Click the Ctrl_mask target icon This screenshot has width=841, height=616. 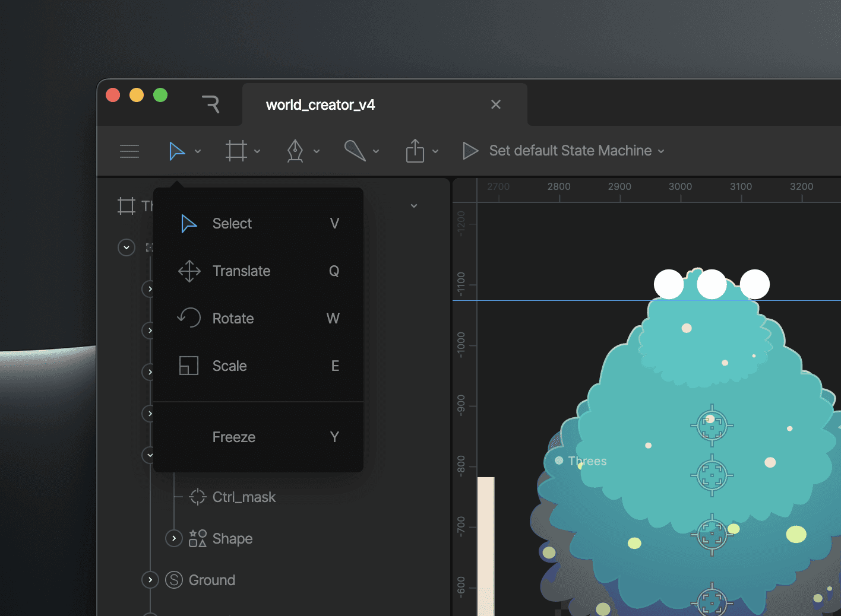click(197, 497)
